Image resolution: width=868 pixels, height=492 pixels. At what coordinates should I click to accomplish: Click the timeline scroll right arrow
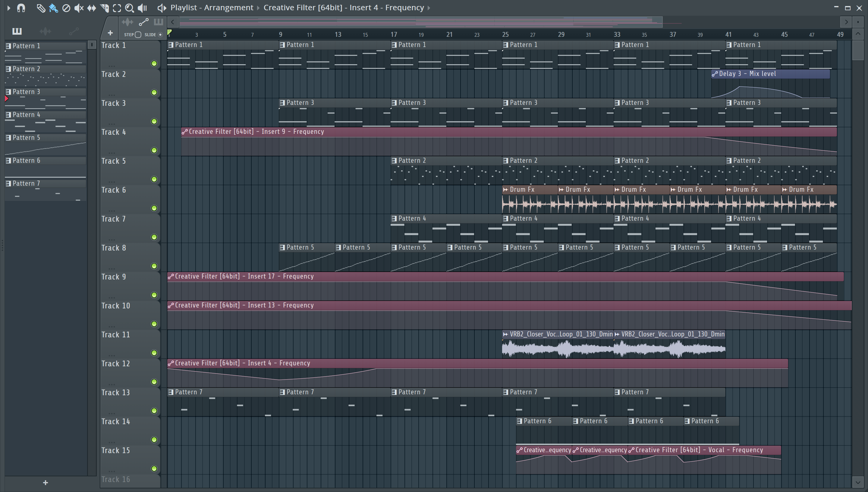click(x=846, y=22)
